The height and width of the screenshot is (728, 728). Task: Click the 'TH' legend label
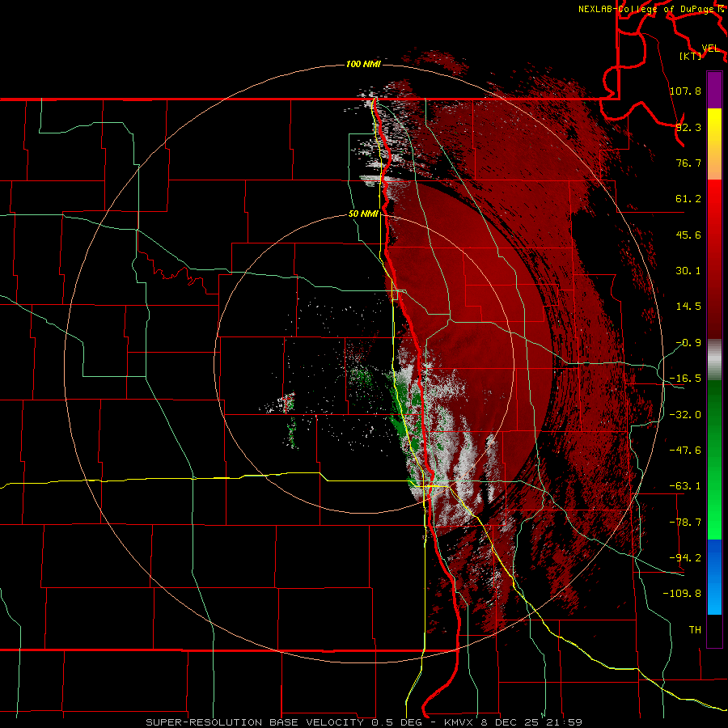click(x=695, y=630)
